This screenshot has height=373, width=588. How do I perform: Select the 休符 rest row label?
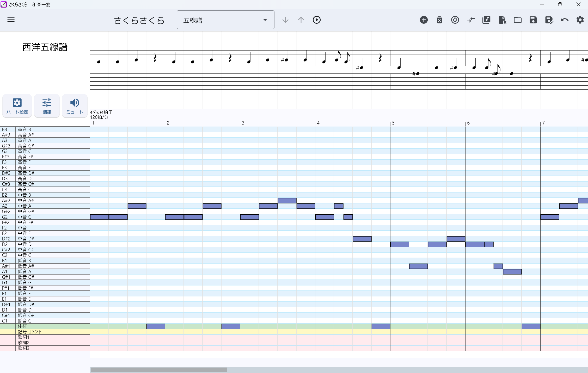point(22,326)
